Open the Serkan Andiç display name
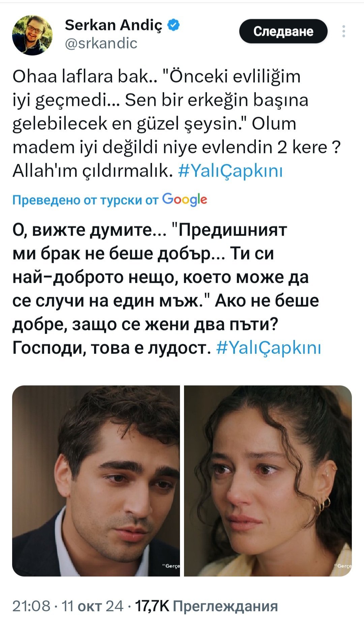 coord(114,25)
